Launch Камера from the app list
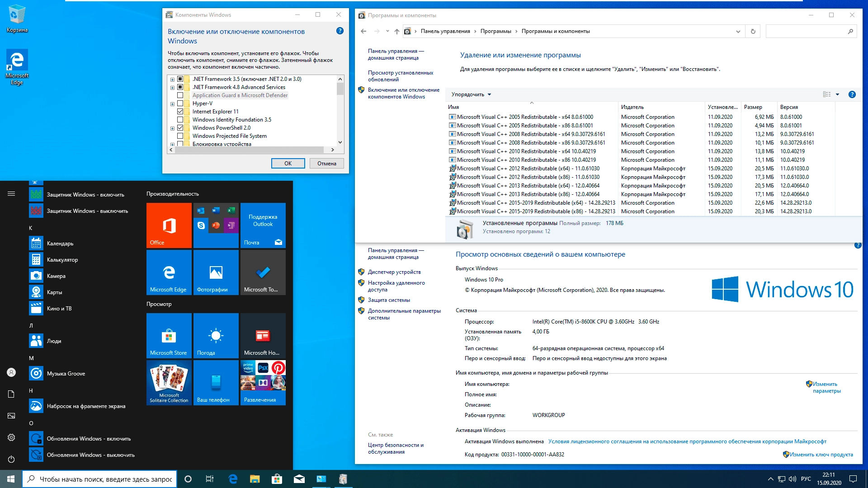This screenshot has width=868, height=488. [x=81, y=276]
